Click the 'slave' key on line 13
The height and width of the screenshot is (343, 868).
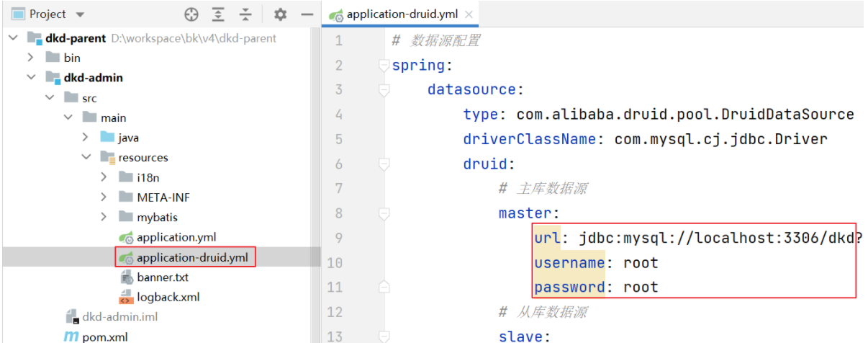click(x=520, y=337)
